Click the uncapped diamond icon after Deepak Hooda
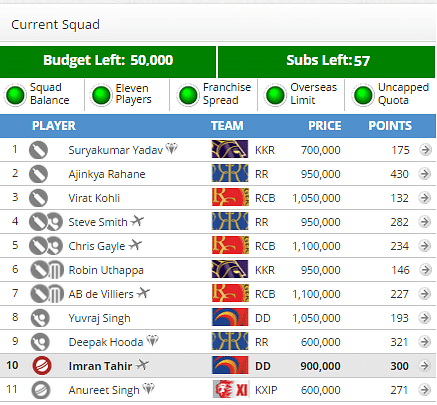 pyautogui.click(x=152, y=340)
